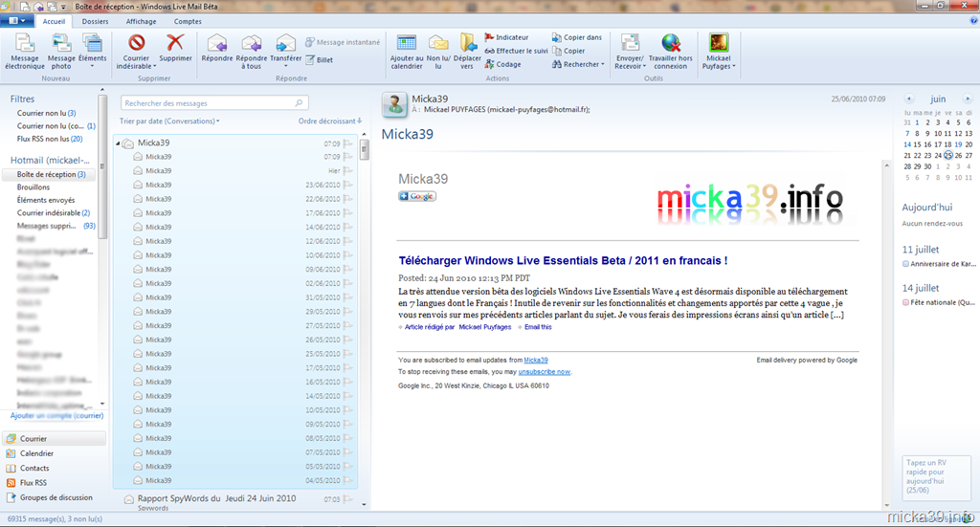The width and height of the screenshot is (980, 527).
Task: Open Télécharger Windows Live Essentials article link
Action: (x=563, y=261)
